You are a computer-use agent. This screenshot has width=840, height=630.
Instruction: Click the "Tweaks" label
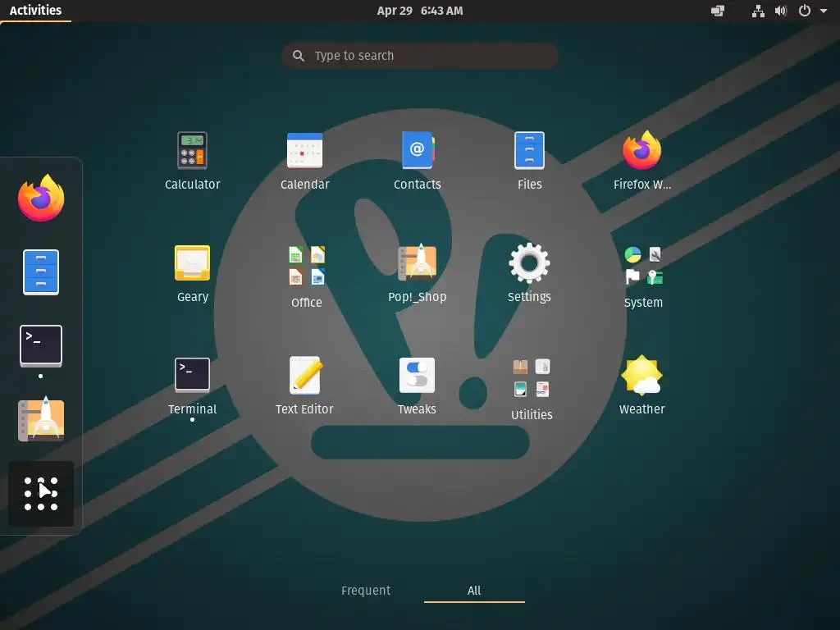[417, 409]
